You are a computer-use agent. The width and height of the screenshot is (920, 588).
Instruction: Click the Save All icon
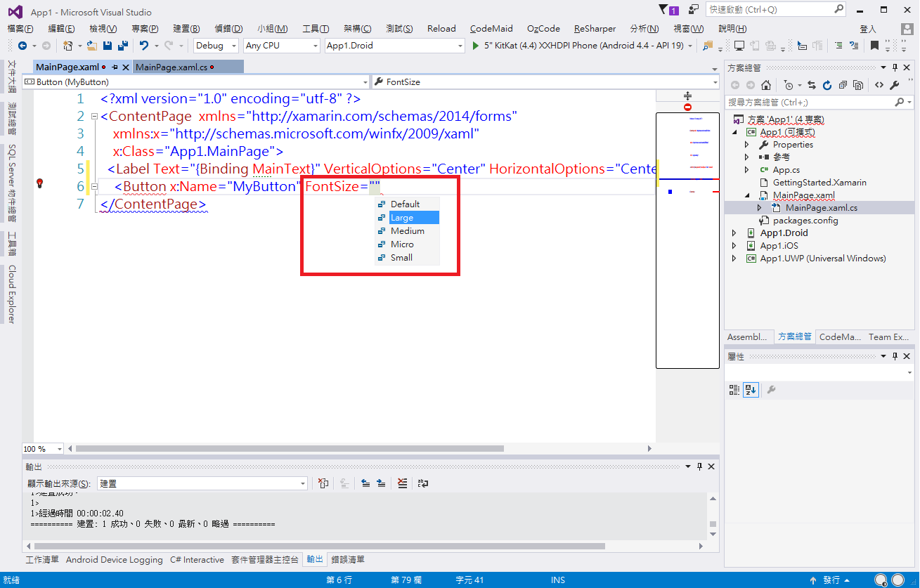(123, 46)
